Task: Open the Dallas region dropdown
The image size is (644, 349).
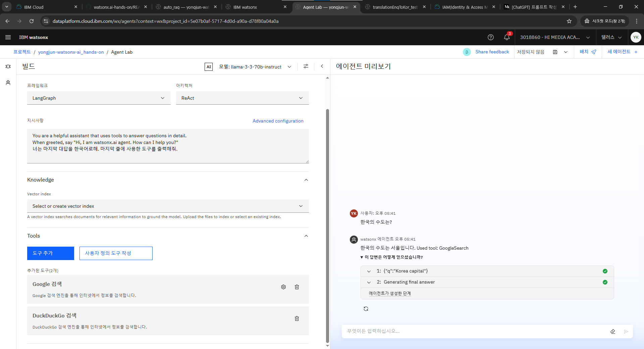Action: 611,37
